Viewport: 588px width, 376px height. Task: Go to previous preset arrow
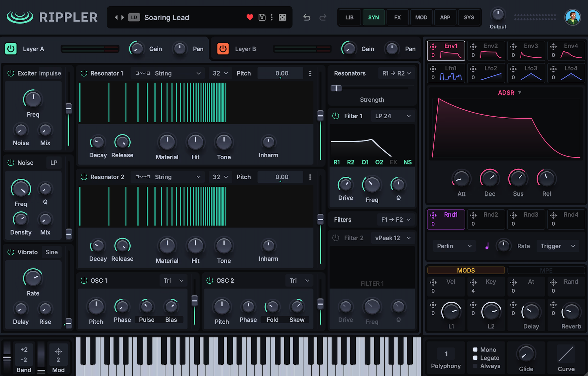pyautogui.click(x=116, y=17)
